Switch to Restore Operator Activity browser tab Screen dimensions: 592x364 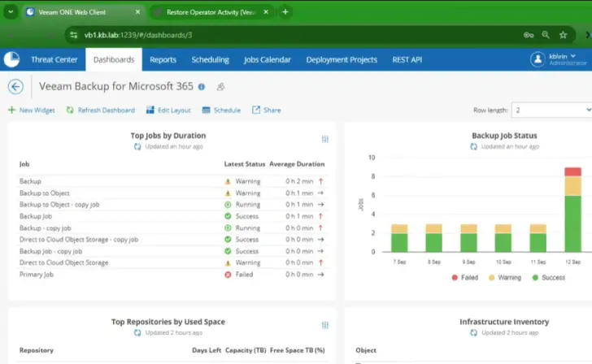[211, 12]
